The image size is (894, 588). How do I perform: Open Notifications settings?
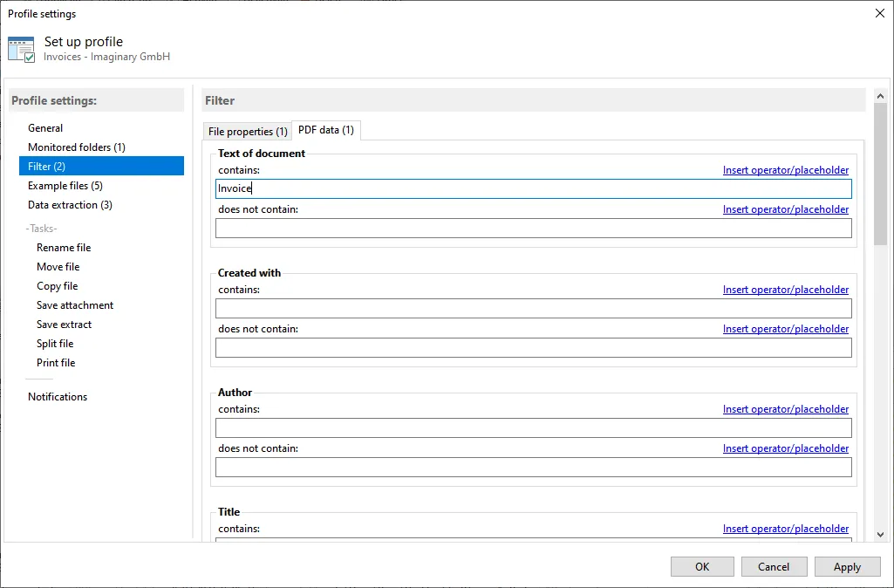click(x=58, y=396)
